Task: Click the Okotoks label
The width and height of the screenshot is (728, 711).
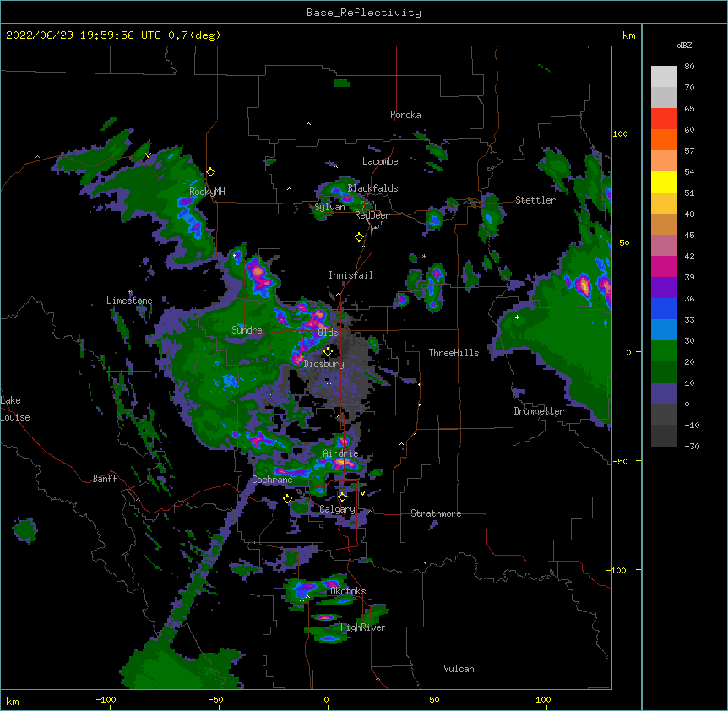Action: click(x=348, y=591)
